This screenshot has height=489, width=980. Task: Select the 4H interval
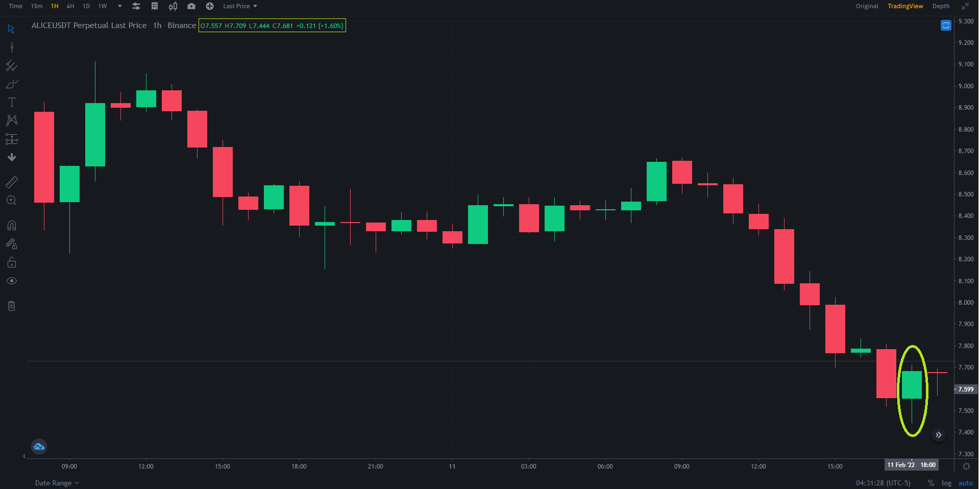pyautogui.click(x=70, y=6)
